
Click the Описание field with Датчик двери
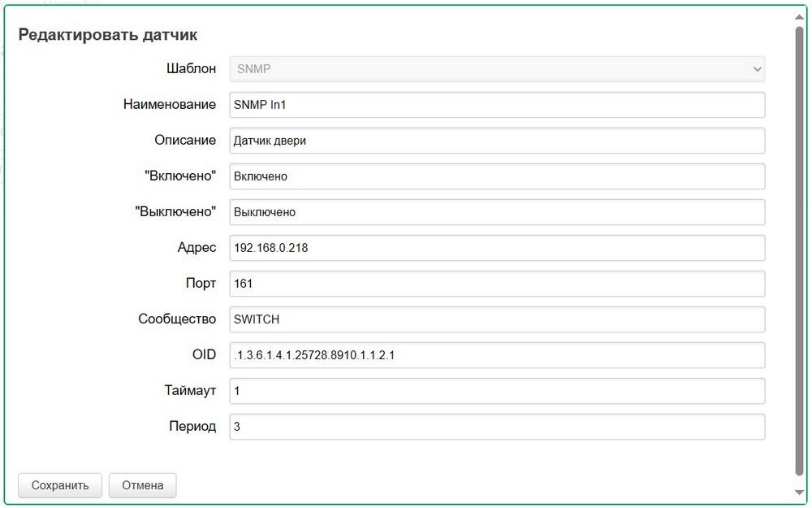[x=497, y=141]
